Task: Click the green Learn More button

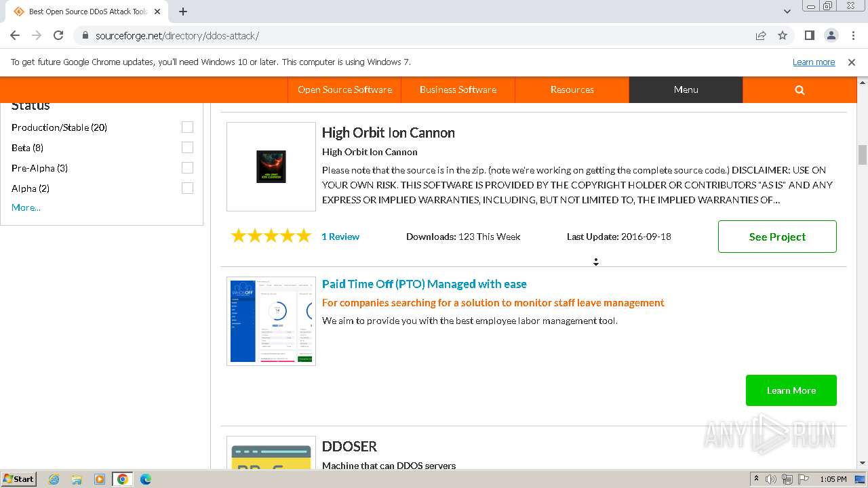Action: pos(791,390)
